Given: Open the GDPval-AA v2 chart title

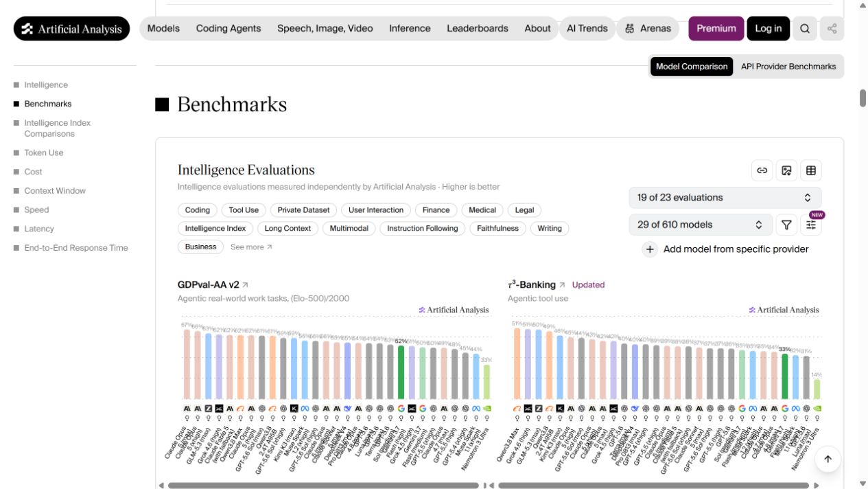Looking at the screenshot, I should 209,285.
